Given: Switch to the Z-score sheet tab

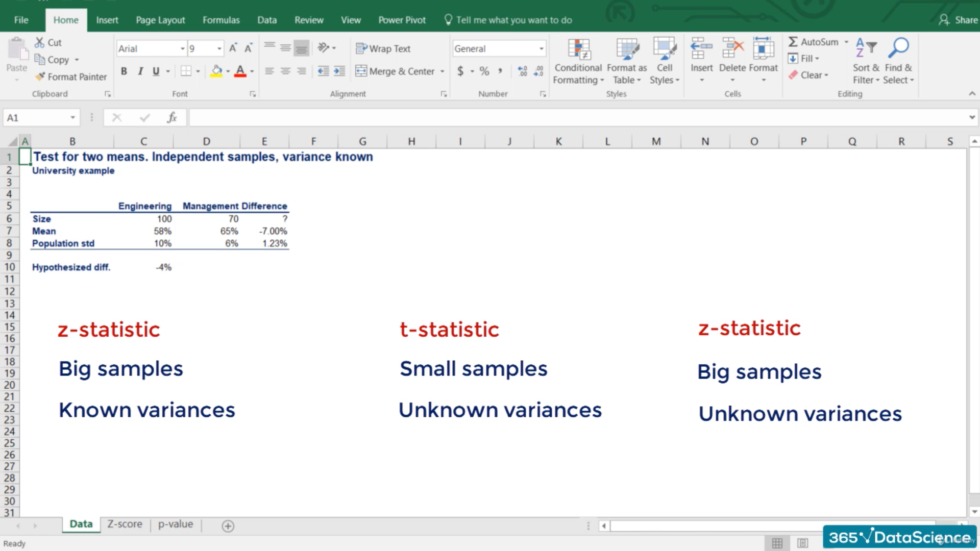Looking at the screenshot, I should tap(125, 524).
